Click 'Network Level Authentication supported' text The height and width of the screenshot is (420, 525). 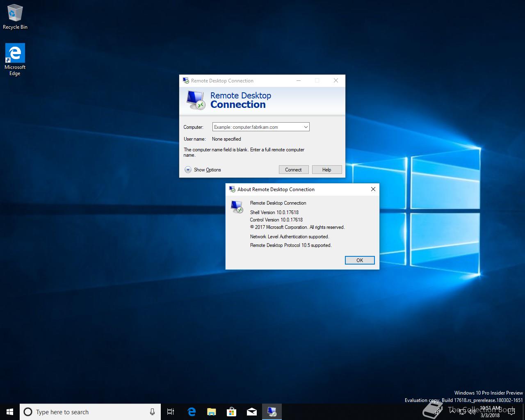[x=290, y=237]
